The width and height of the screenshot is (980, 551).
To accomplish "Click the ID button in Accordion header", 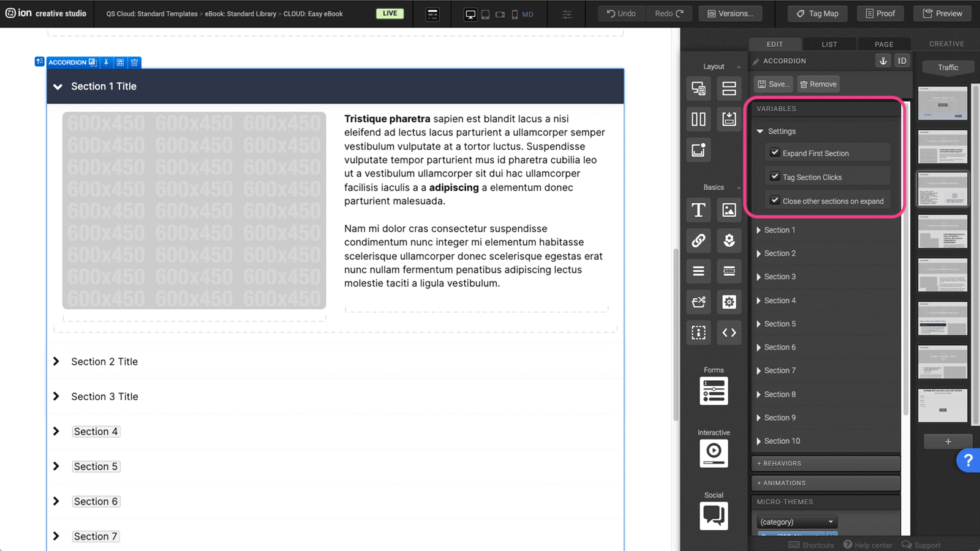I will point(902,61).
